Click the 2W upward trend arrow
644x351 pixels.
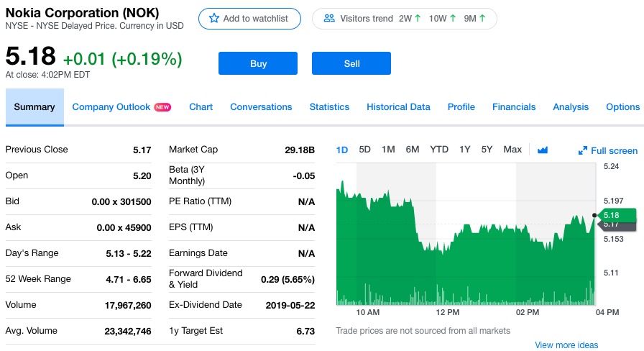coord(418,18)
